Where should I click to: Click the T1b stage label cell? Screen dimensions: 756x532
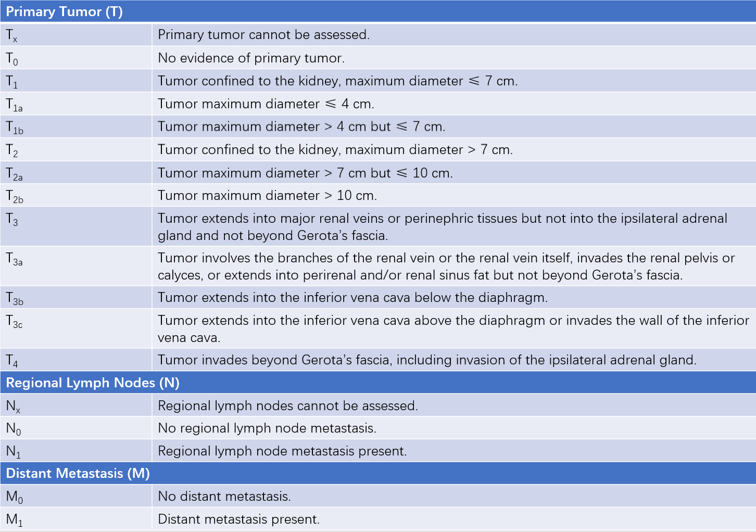[x=76, y=126]
